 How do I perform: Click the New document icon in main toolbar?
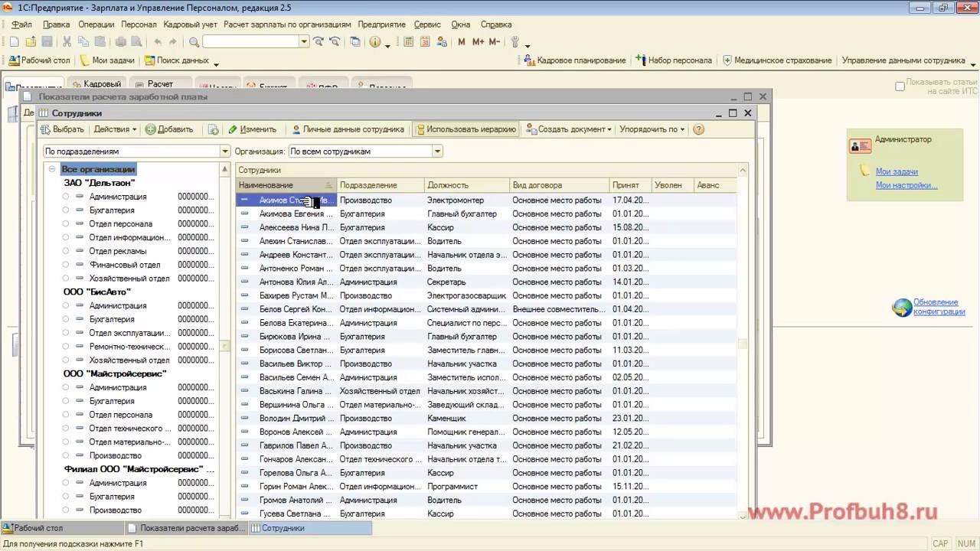tap(14, 42)
